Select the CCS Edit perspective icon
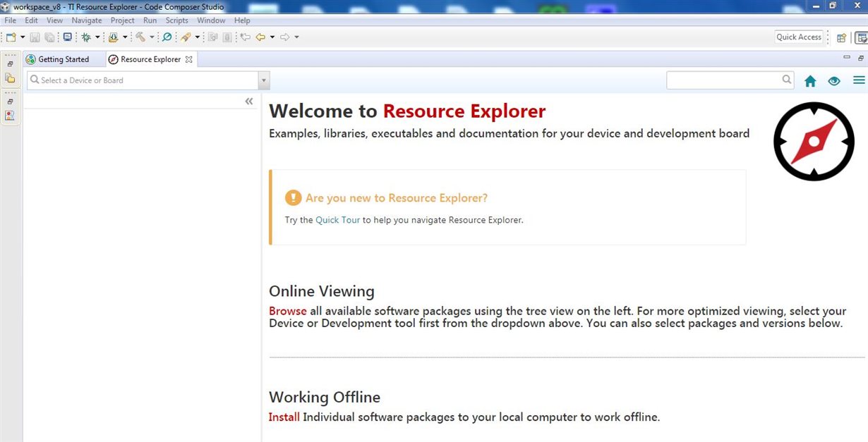 (x=862, y=37)
